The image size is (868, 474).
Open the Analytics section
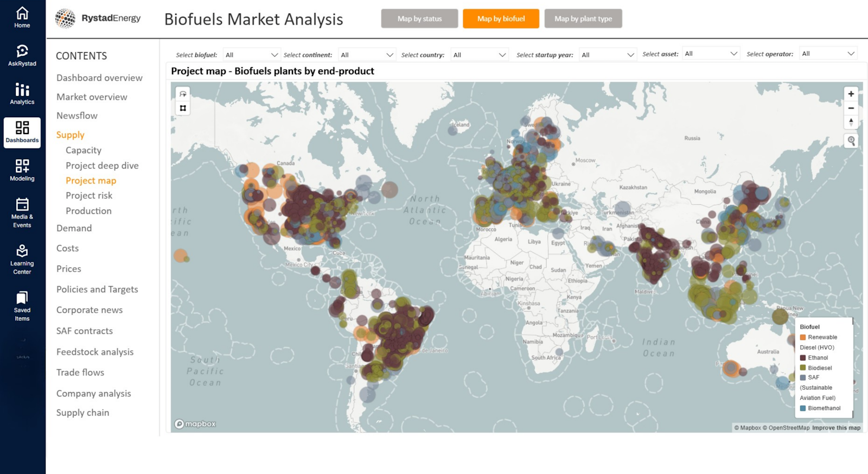tap(22, 94)
